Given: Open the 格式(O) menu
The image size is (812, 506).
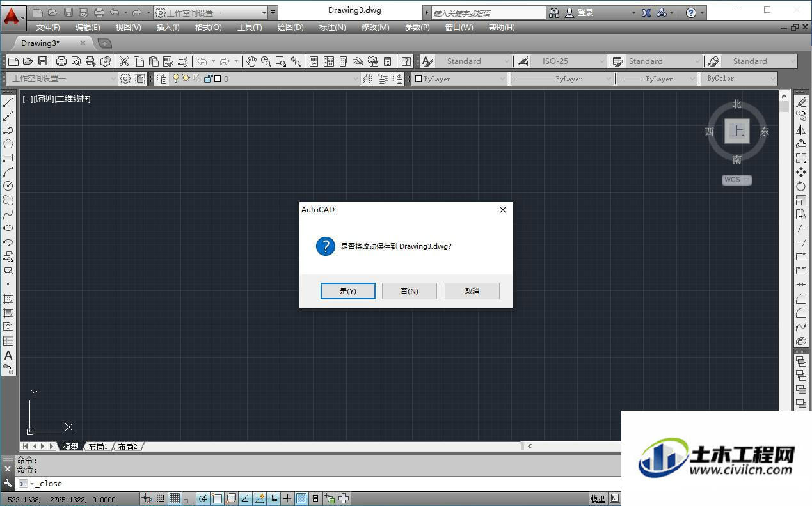Looking at the screenshot, I should 209,28.
